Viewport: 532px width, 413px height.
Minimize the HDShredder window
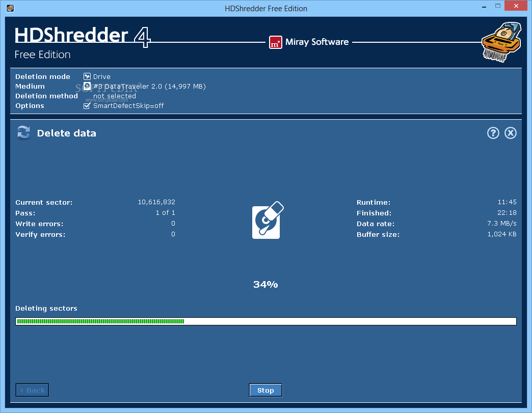click(484, 6)
